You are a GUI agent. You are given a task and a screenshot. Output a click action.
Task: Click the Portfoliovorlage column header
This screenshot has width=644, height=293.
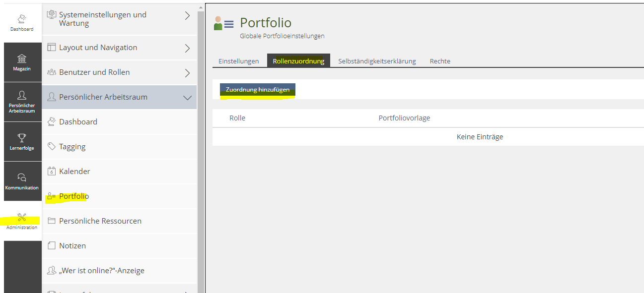pyautogui.click(x=404, y=118)
